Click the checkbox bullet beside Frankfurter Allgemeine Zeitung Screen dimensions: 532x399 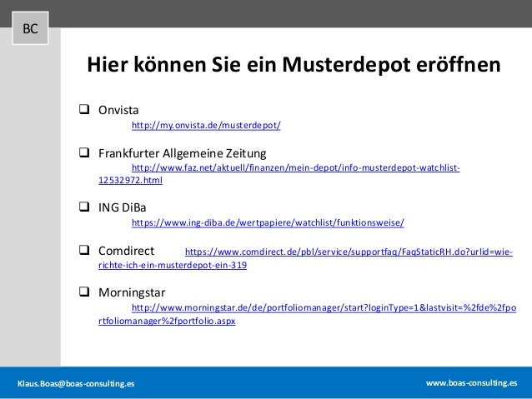pyautogui.click(x=84, y=152)
